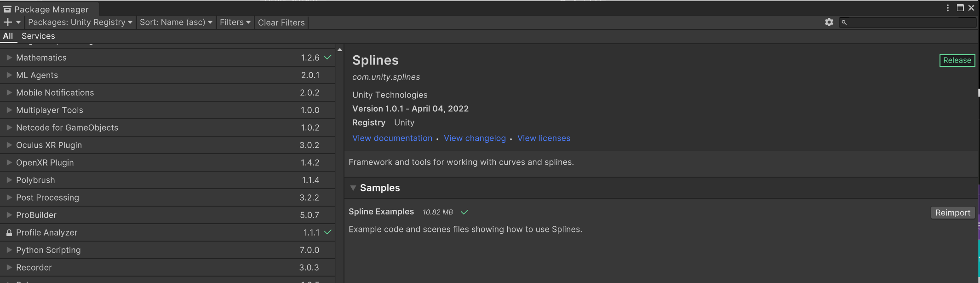This screenshot has width=980, height=283.
Task: Click version 7.0.0 of Python Scripting
Action: [x=309, y=250]
